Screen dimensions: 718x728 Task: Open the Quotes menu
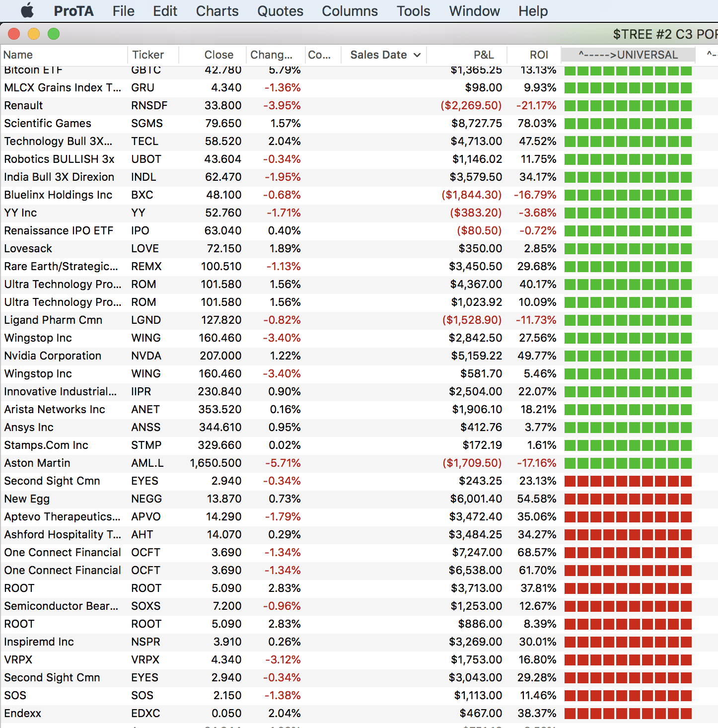(x=280, y=11)
